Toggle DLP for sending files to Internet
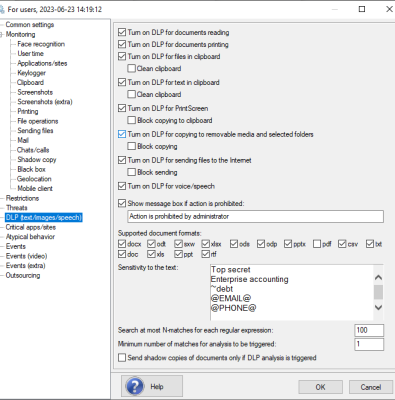 click(x=122, y=160)
